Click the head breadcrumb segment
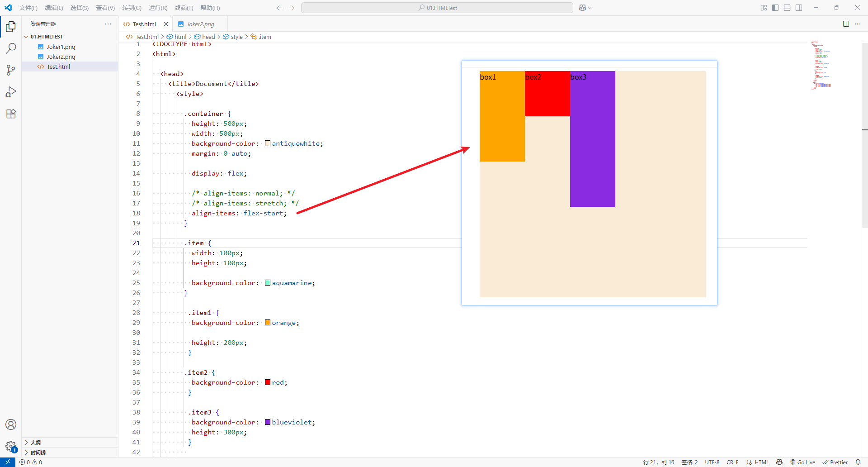Screen dimensions: 868x467 204,37
